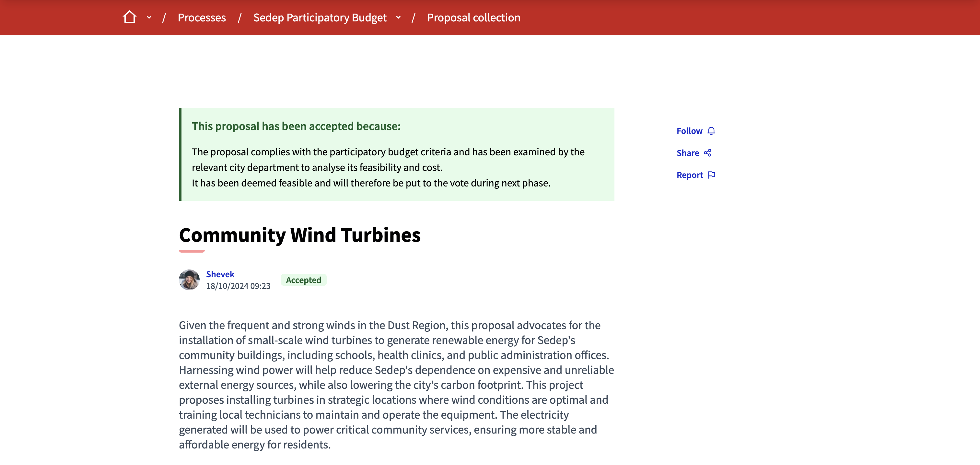The height and width of the screenshot is (465, 980).
Task: Click the green Accepted status badge
Action: click(x=303, y=280)
